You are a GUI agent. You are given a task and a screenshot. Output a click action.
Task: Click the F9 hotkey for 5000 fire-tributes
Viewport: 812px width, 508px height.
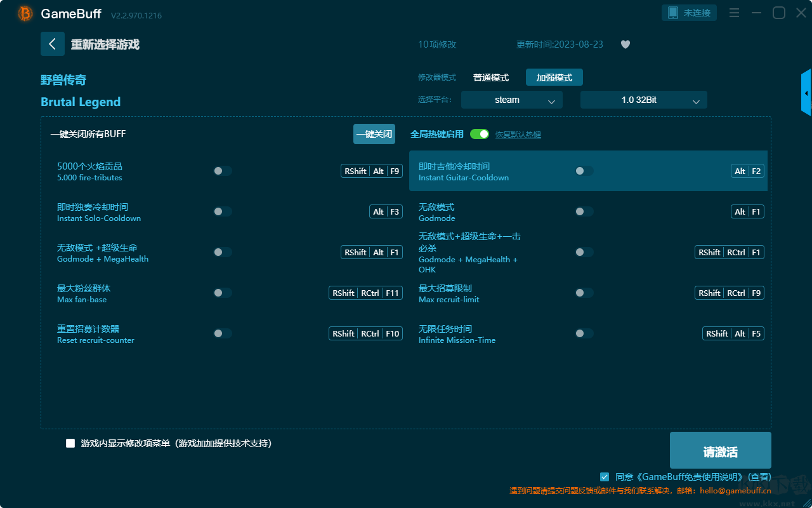pyautogui.click(x=395, y=171)
